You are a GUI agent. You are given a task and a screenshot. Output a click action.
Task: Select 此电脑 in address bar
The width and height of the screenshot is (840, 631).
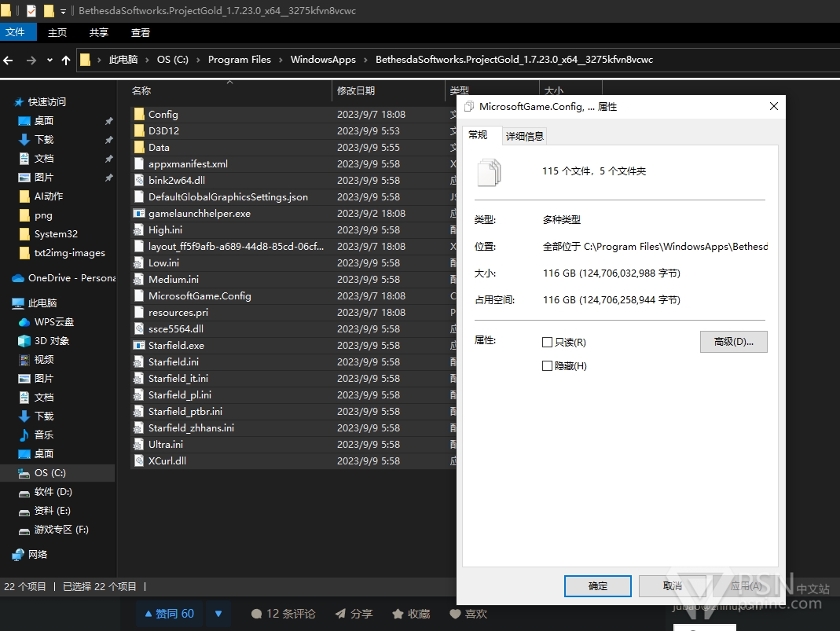pos(123,60)
